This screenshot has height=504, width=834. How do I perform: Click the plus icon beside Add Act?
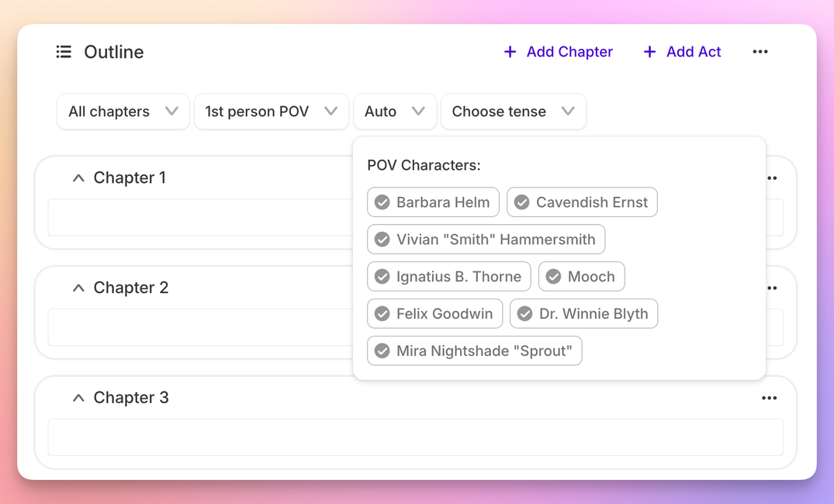click(x=649, y=51)
